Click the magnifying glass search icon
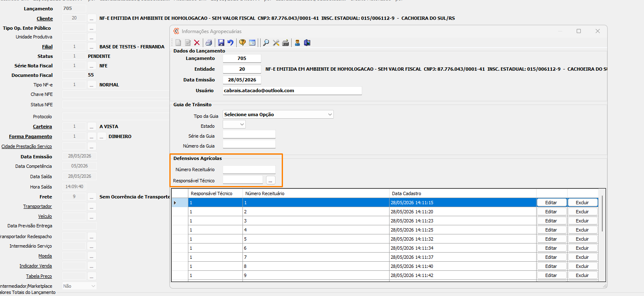Screen dimensions: 644x296 pos(266,43)
